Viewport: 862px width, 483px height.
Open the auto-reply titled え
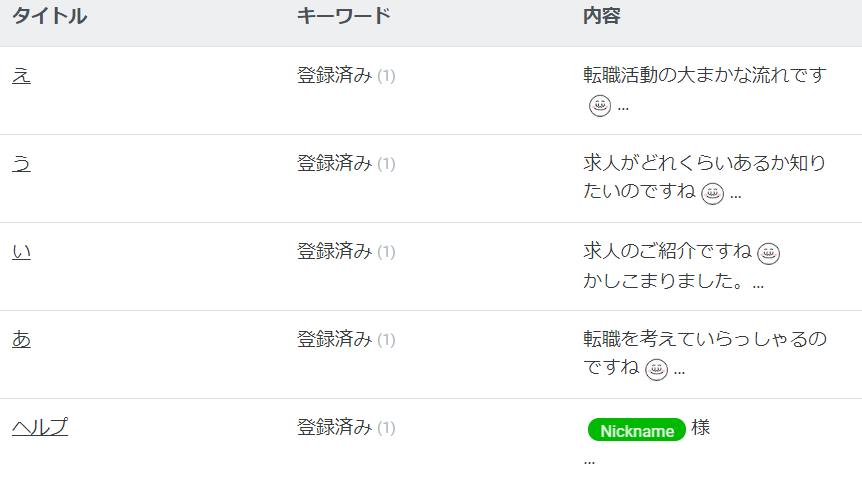tap(21, 75)
